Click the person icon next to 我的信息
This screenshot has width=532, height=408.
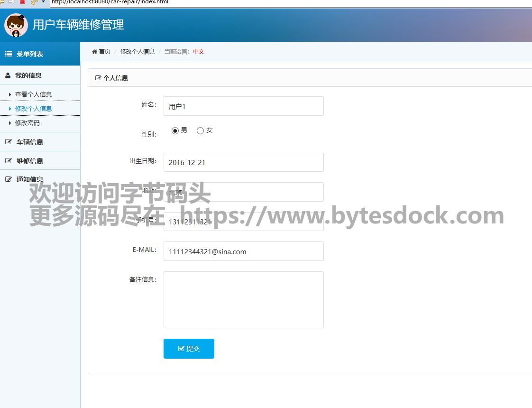coord(8,75)
